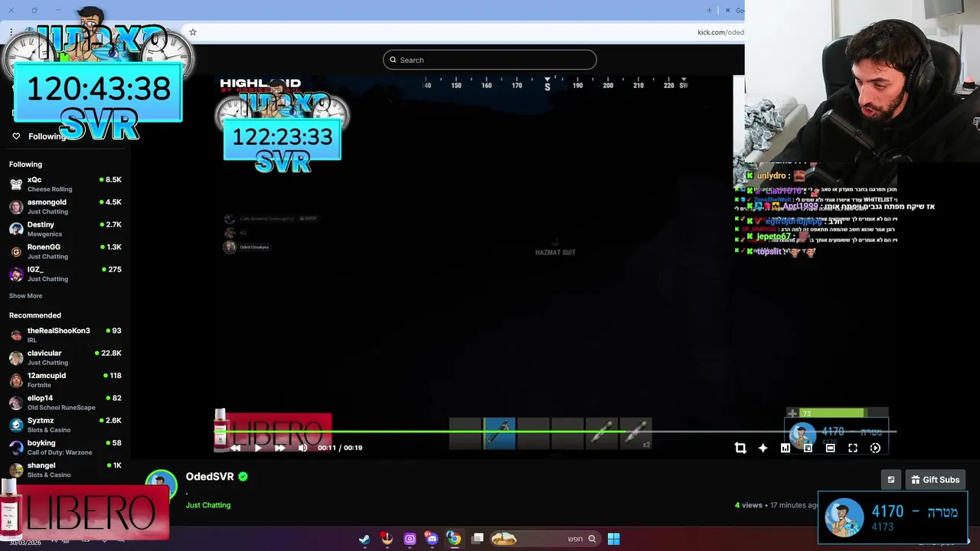This screenshot has width=980, height=551.
Task: Play the highlight clip
Action: point(258,448)
